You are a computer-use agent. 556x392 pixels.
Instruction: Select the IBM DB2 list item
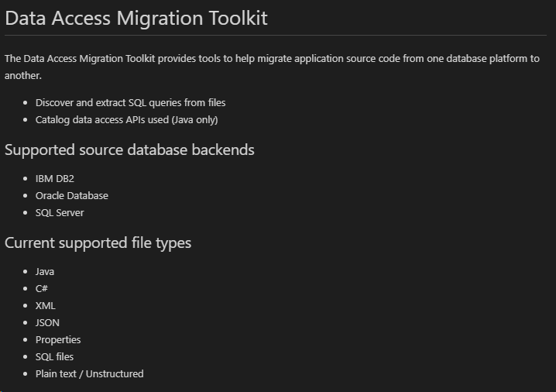click(x=55, y=178)
